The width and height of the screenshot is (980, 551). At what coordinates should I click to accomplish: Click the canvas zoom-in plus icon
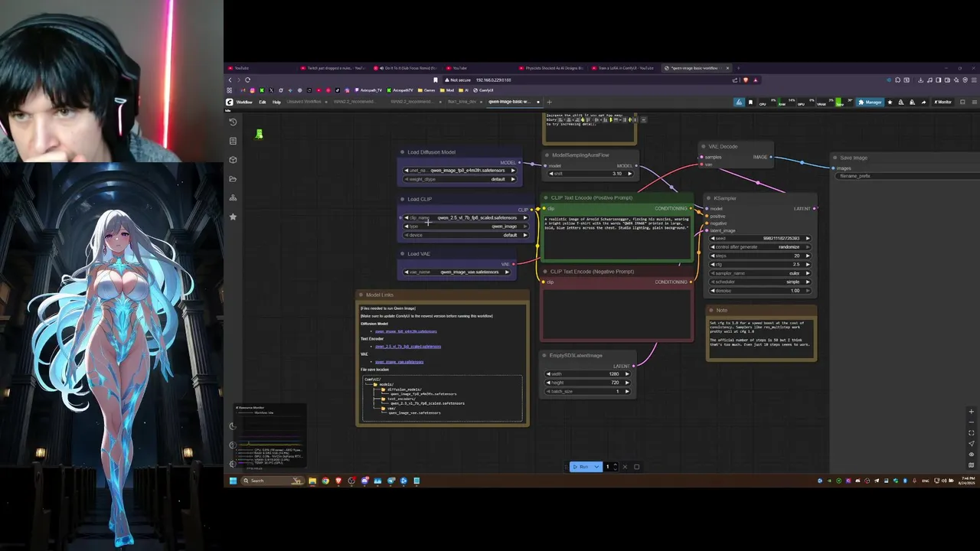coord(972,412)
